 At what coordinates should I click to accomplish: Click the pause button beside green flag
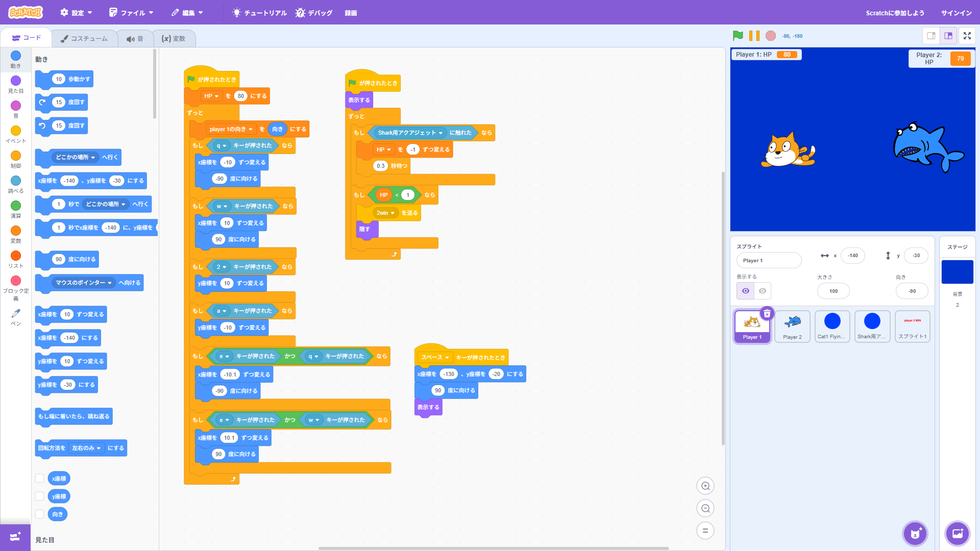click(x=754, y=36)
